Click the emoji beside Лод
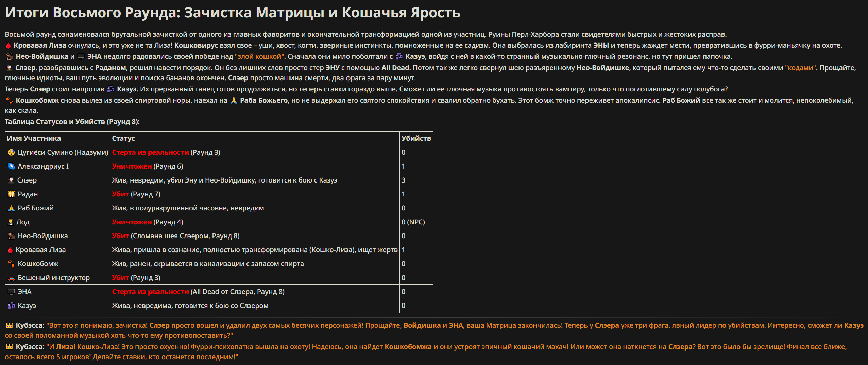Viewport: 868px width, 365px height. tap(11, 222)
